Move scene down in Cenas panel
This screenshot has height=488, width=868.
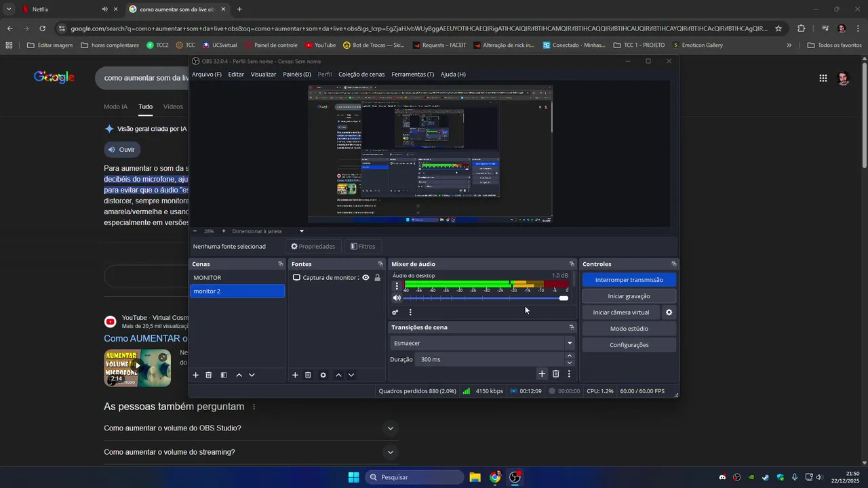[252, 375]
